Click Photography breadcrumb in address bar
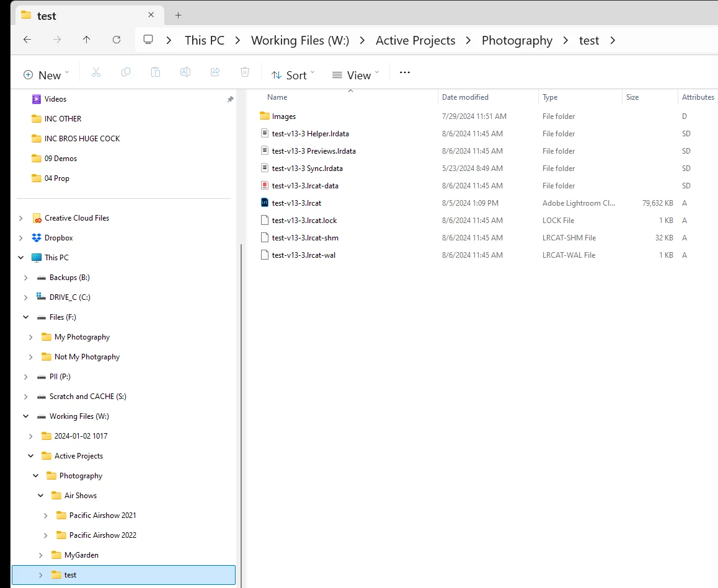 click(517, 40)
